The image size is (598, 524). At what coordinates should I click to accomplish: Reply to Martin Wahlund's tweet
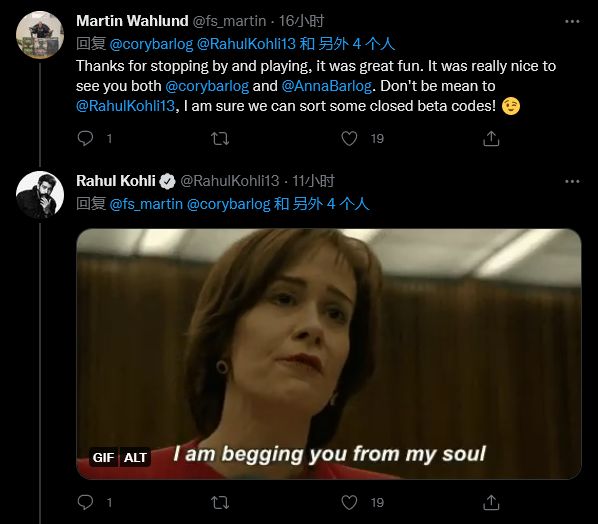coord(85,138)
